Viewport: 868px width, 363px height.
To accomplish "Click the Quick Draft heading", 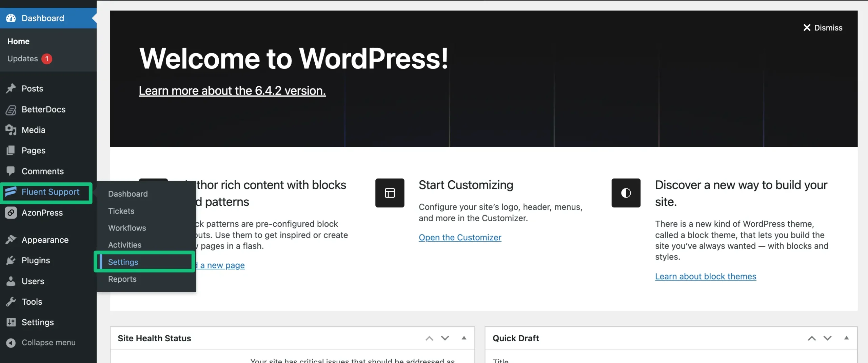I will (x=516, y=338).
